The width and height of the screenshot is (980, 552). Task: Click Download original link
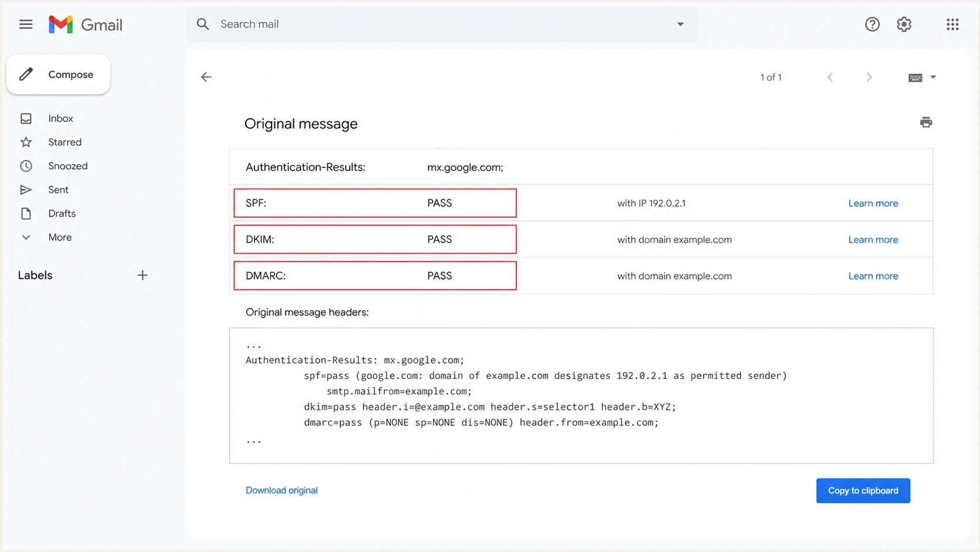pos(281,490)
